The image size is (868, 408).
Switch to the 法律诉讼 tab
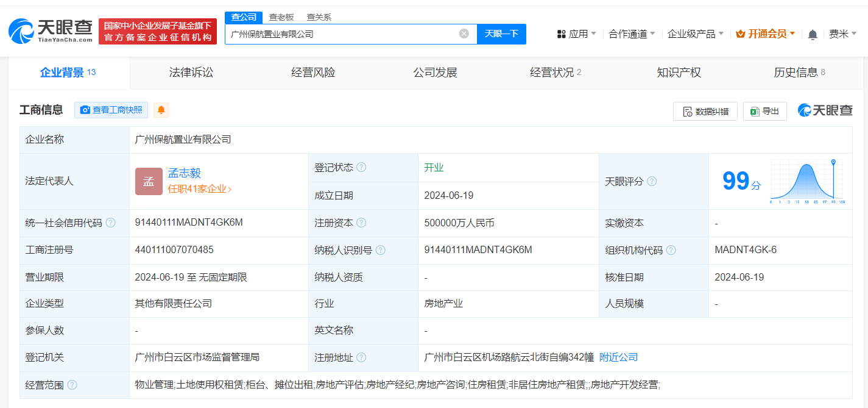(191, 73)
